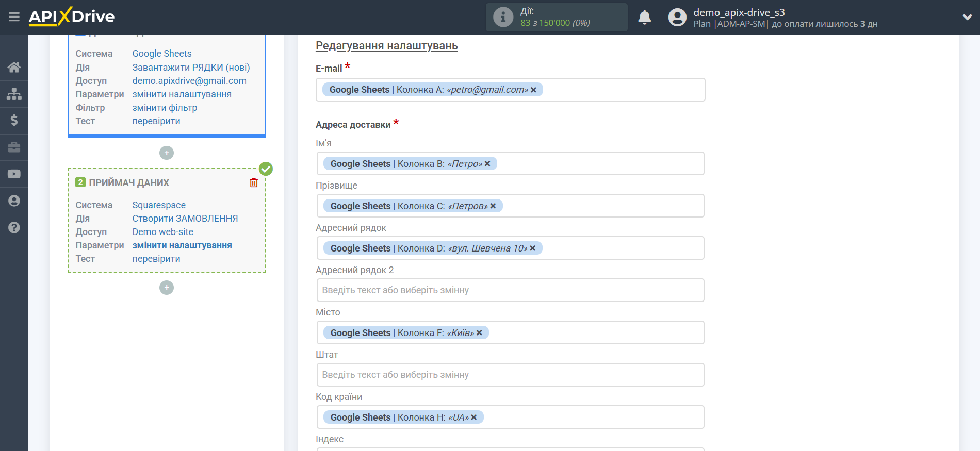Click receiver перевірити test link
Viewport: 980px width, 451px height.
click(x=156, y=259)
